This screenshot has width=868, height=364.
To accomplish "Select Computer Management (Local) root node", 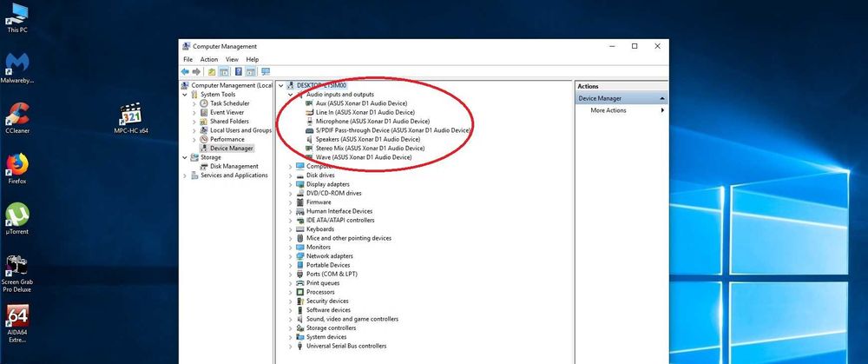I will 232,85.
